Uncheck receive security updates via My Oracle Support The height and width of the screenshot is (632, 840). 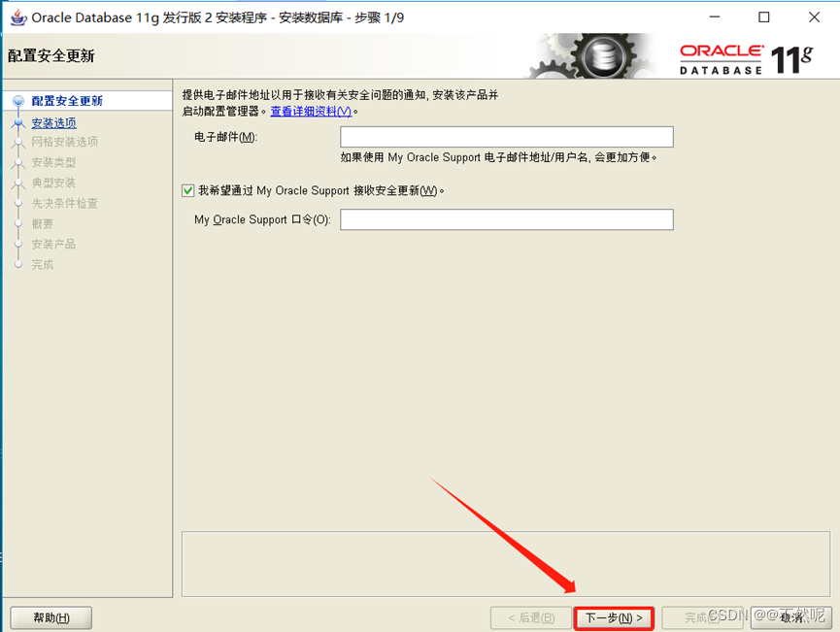pyautogui.click(x=187, y=190)
